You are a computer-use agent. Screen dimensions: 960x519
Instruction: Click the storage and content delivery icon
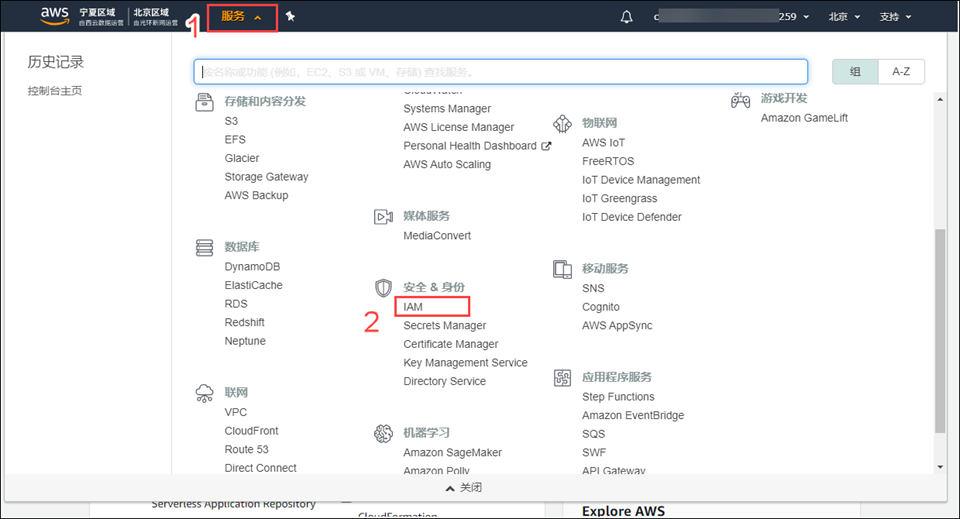point(205,102)
